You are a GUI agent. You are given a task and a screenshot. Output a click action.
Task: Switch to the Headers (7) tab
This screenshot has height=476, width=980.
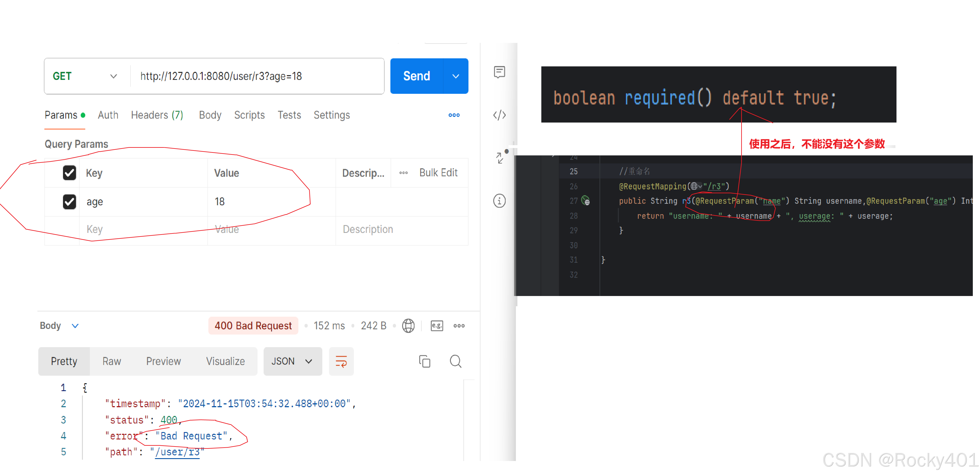coord(157,115)
